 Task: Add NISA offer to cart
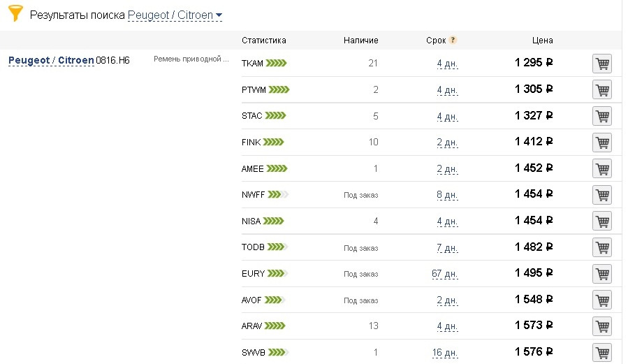[x=602, y=221]
